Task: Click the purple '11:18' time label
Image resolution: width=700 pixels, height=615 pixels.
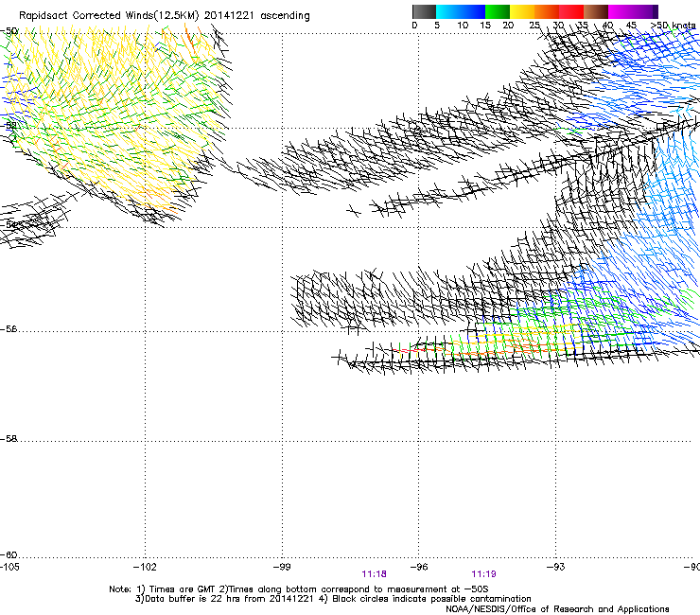Action: pyautogui.click(x=374, y=574)
